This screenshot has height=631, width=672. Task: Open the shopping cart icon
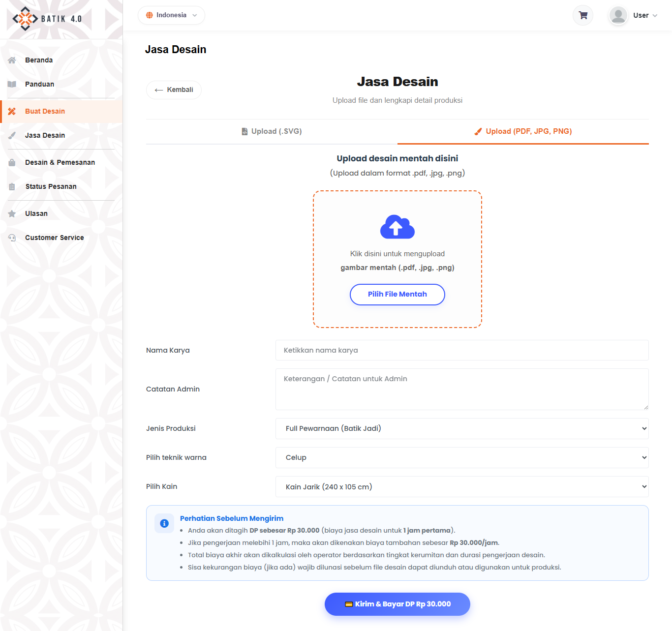(x=583, y=15)
